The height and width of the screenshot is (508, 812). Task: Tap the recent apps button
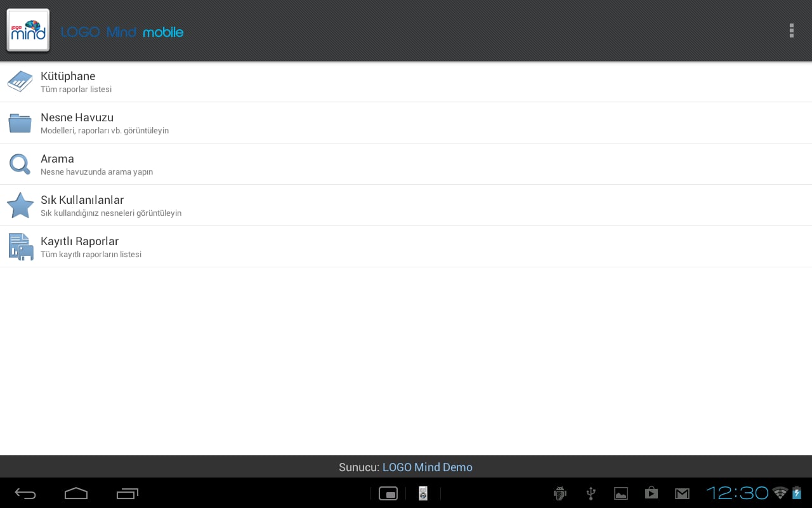tap(128, 493)
